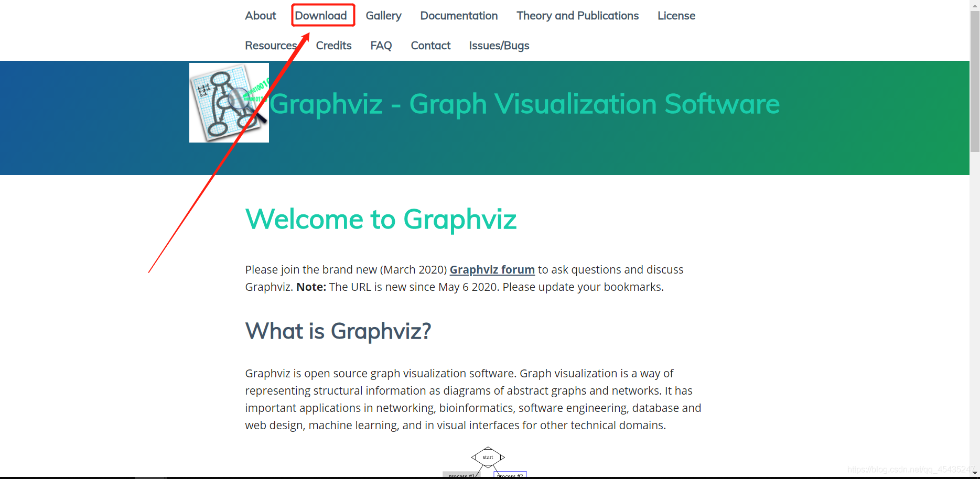Viewport: 980px width, 479px height.
Task: Open the Issues/Bugs page
Action: click(499, 46)
